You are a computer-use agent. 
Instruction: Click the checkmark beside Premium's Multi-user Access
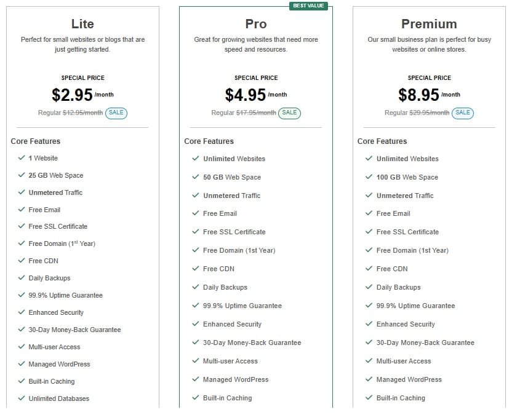[369, 361]
